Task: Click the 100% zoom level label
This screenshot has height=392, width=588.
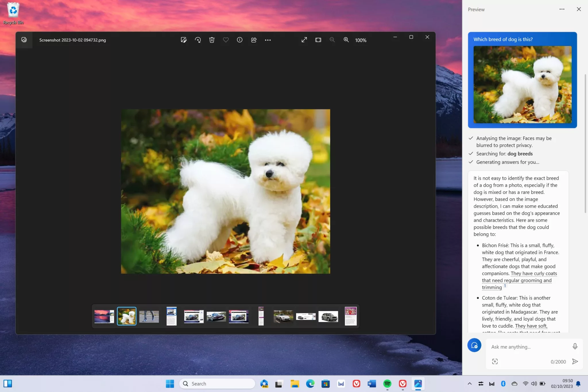Action: point(361,40)
